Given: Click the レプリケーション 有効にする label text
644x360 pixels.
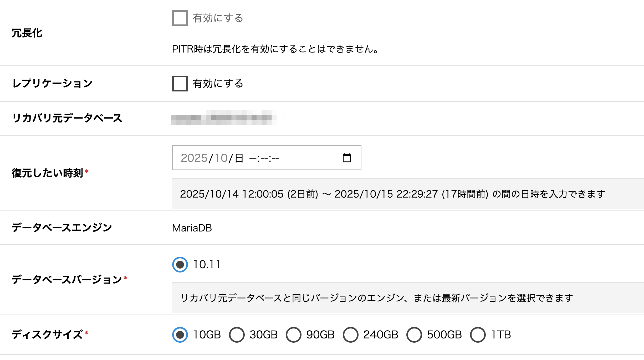Looking at the screenshot, I should pyautogui.click(x=218, y=84).
